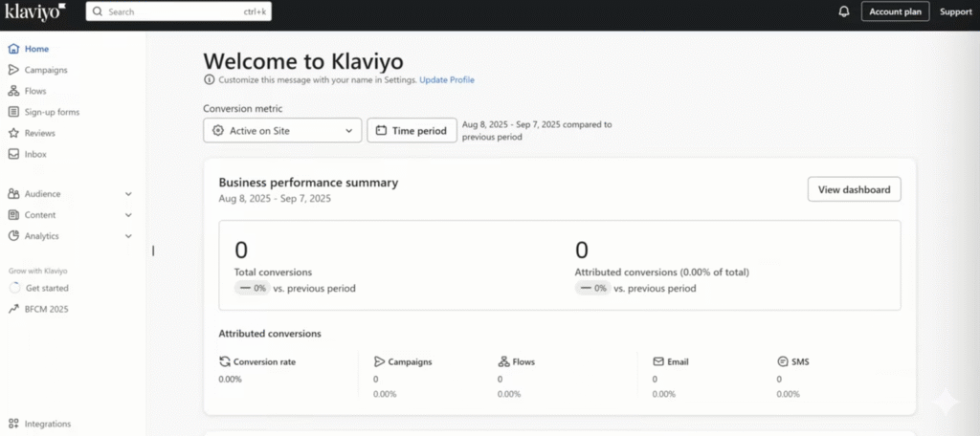Click the Flows icon in sidebar
This screenshot has width=980, height=436.
pyautogui.click(x=13, y=91)
